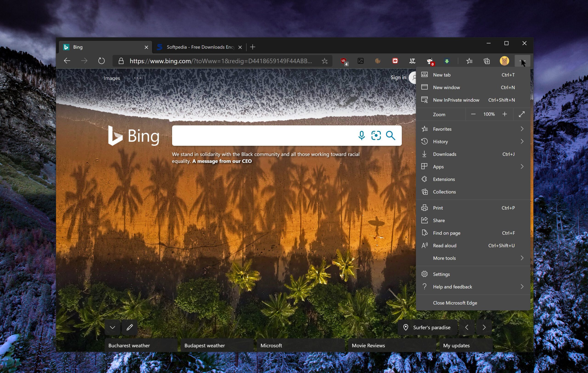Close the Settings and more menu button
Screen dimensions: 588x373
522,61
